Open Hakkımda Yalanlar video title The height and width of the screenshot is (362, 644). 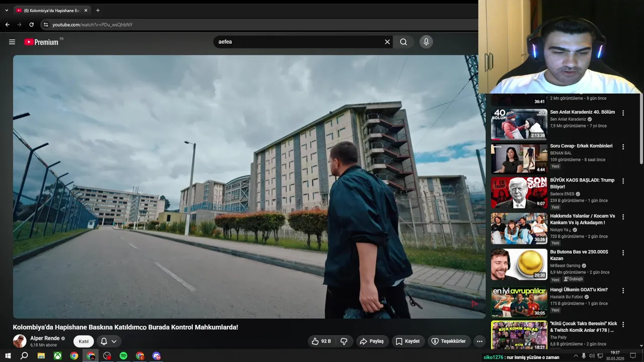click(x=583, y=219)
